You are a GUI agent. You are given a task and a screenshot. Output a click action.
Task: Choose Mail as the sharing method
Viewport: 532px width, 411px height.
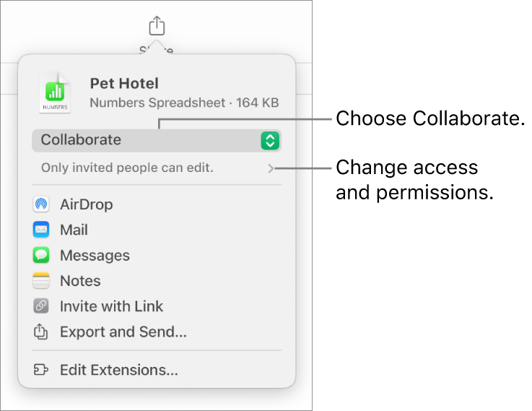pos(74,230)
